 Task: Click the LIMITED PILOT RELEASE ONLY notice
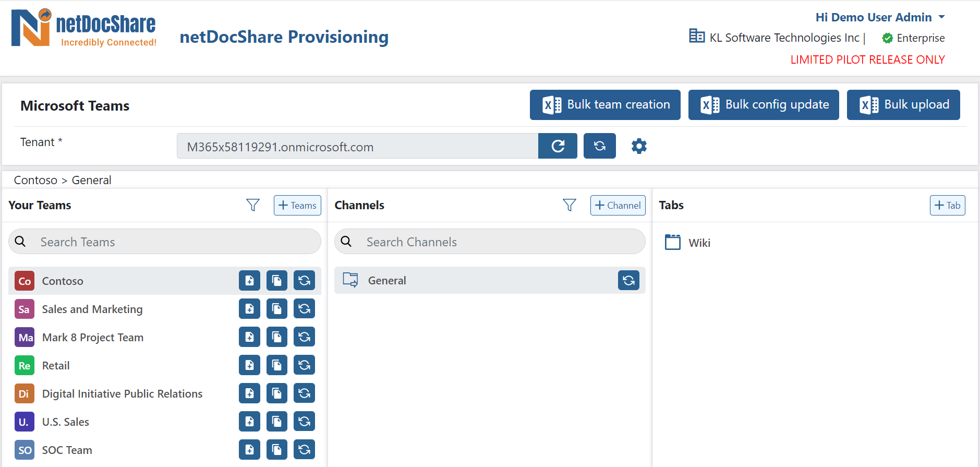coord(867,59)
